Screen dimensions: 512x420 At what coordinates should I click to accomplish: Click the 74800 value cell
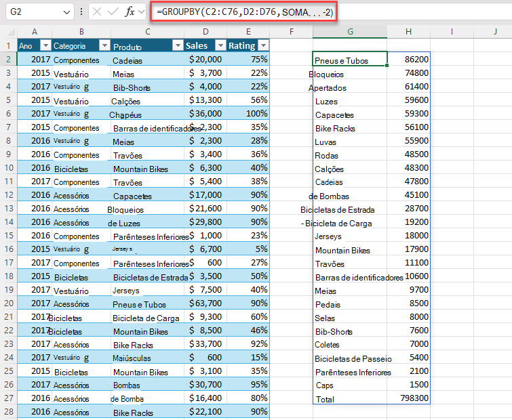tap(408, 72)
